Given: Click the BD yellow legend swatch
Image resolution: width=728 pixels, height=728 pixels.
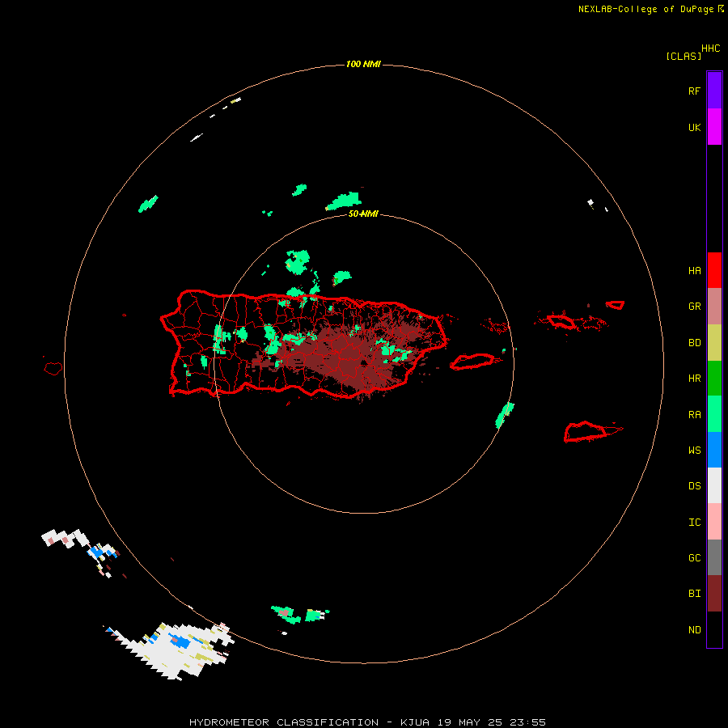Looking at the screenshot, I should tap(714, 343).
